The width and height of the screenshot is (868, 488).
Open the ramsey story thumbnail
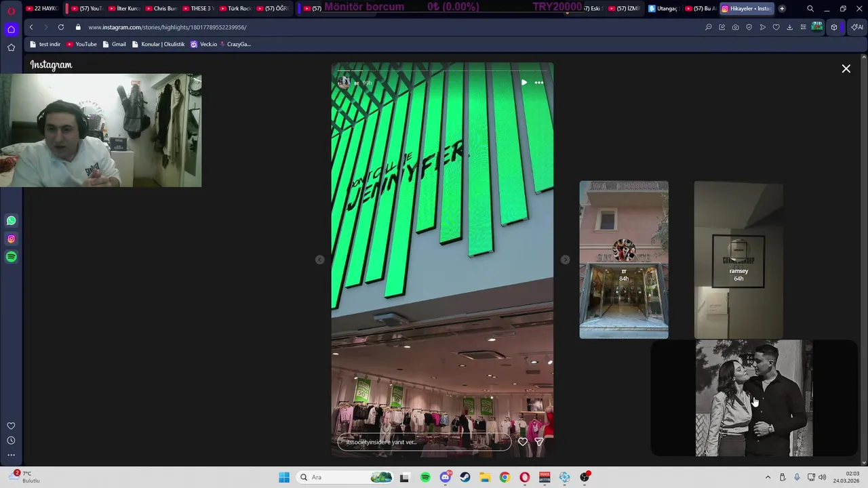click(738, 260)
